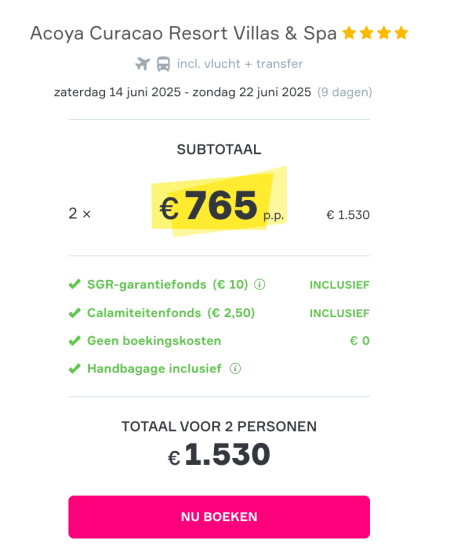450x553 pixels.
Task: Click the airplane flight icon
Action: click(143, 64)
